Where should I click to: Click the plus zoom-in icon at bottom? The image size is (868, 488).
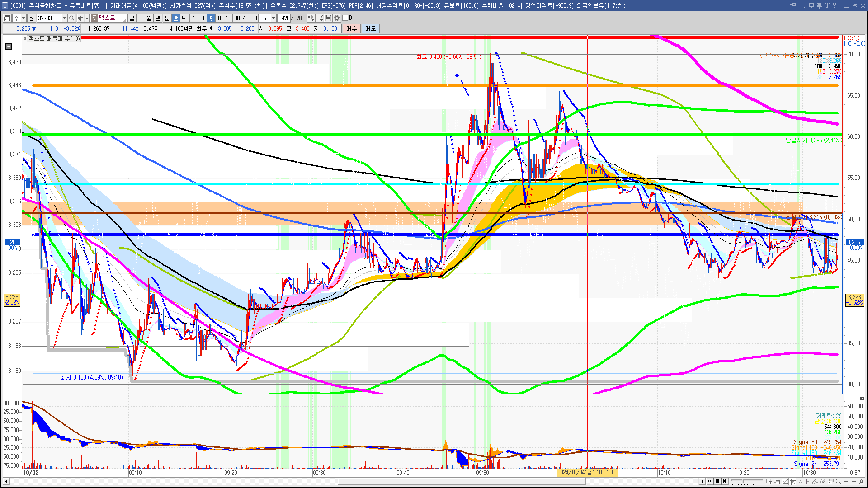tap(854, 481)
